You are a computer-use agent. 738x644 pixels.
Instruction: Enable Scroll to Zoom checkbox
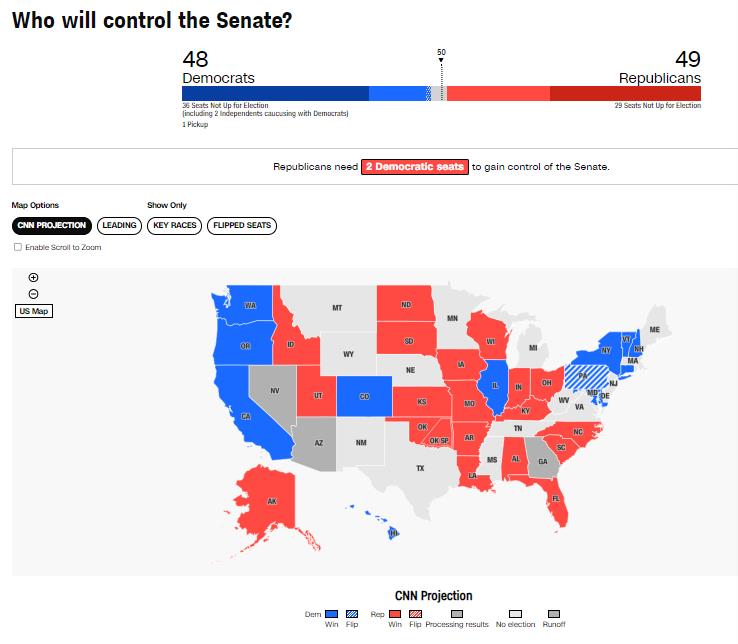tap(17, 247)
